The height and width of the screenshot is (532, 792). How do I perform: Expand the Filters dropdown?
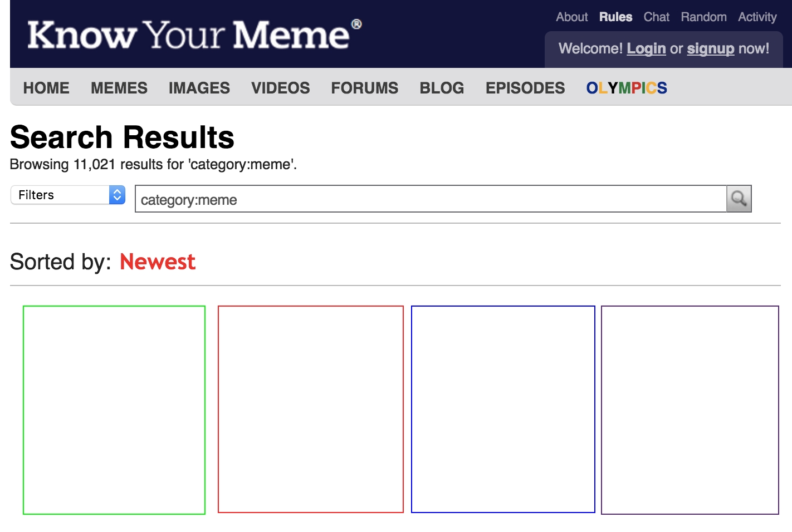(68, 195)
